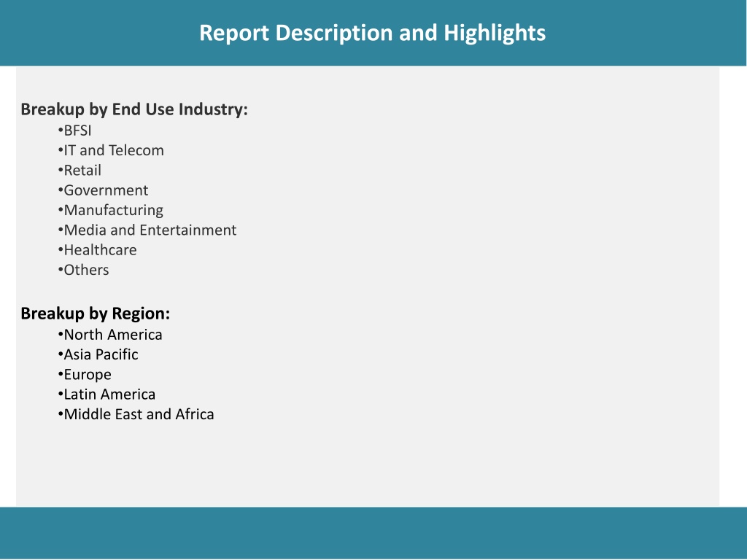This screenshot has width=747, height=560.
Task: Click 'Media and Entertainment' in the list
Action: pos(147,230)
